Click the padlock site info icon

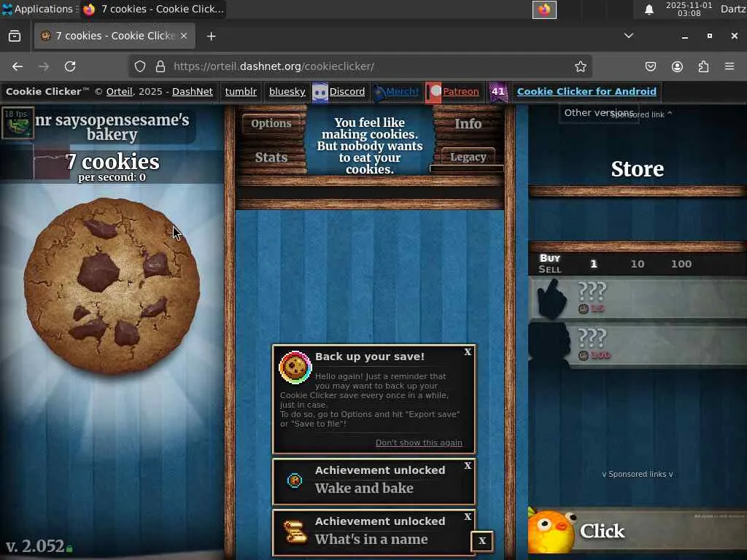tap(160, 66)
